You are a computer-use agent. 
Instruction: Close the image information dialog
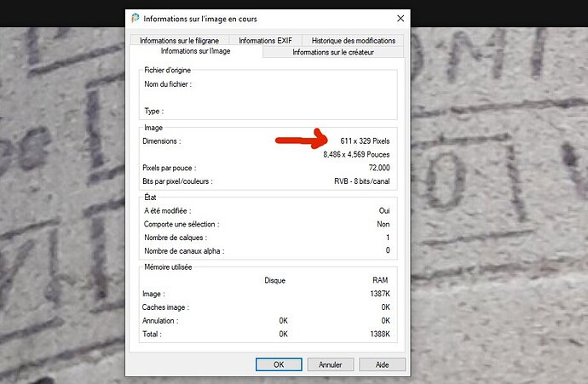pyautogui.click(x=401, y=18)
